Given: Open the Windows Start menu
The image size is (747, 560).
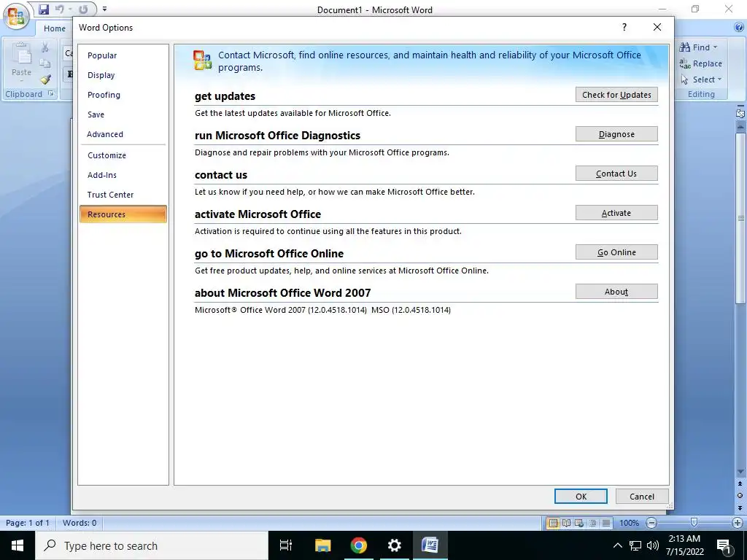Looking at the screenshot, I should tap(18, 545).
